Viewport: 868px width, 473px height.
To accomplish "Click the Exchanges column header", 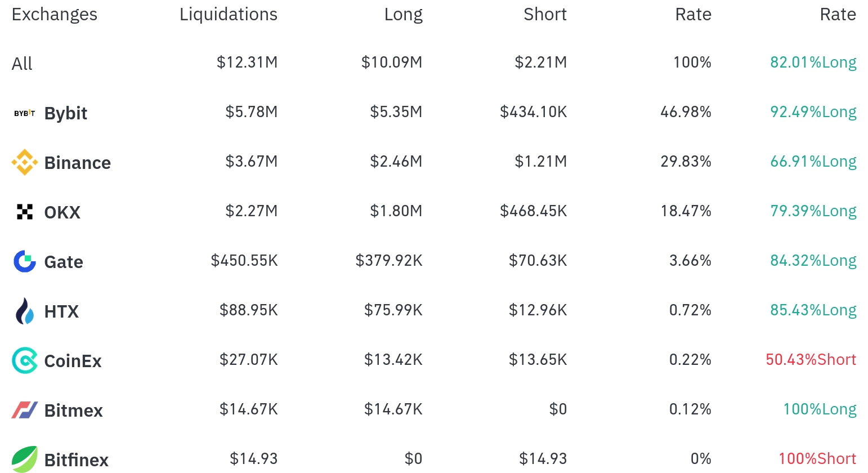I will (x=55, y=14).
